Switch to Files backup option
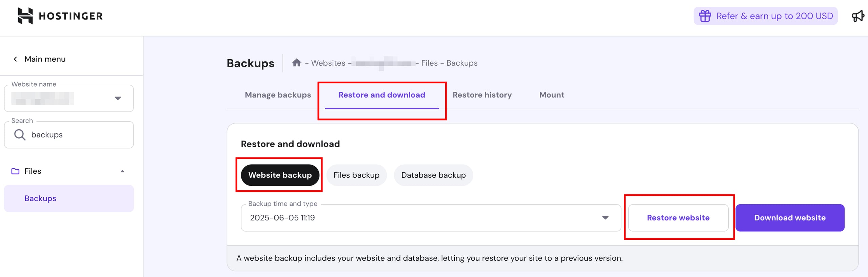The height and width of the screenshot is (277, 868). [x=356, y=175]
